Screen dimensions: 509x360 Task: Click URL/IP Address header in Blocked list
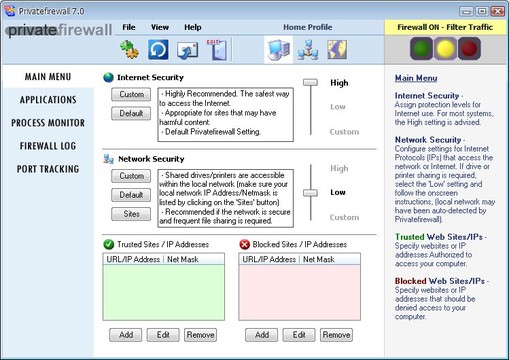tap(269, 259)
